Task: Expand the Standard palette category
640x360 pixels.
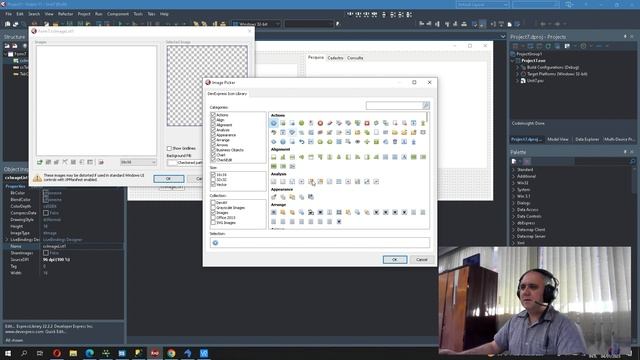Action: (513, 169)
